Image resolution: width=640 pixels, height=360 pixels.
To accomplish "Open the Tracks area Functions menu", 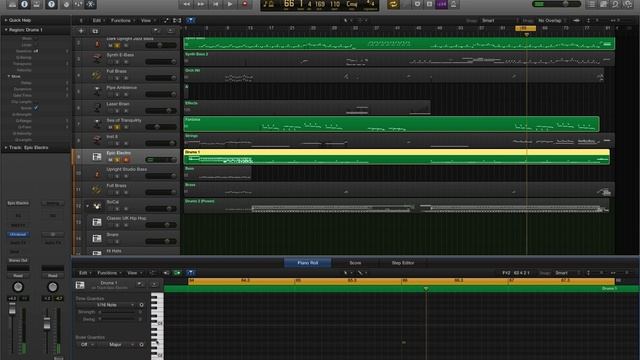I will 121,20.
